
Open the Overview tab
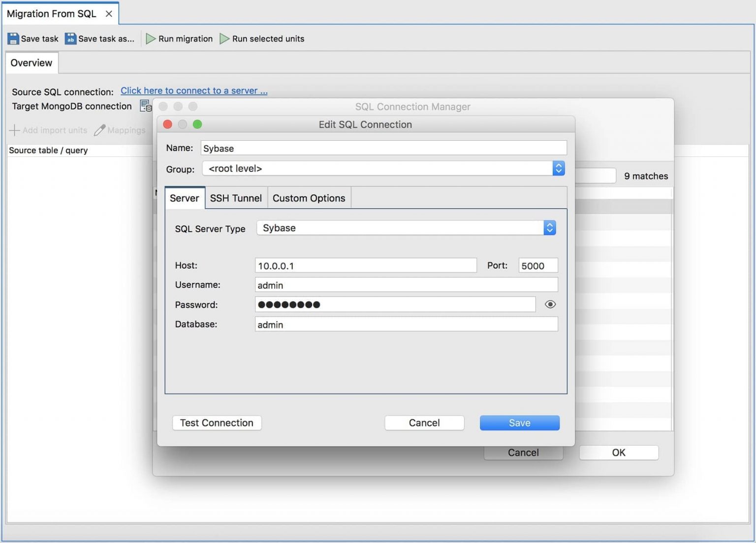click(x=31, y=62)
